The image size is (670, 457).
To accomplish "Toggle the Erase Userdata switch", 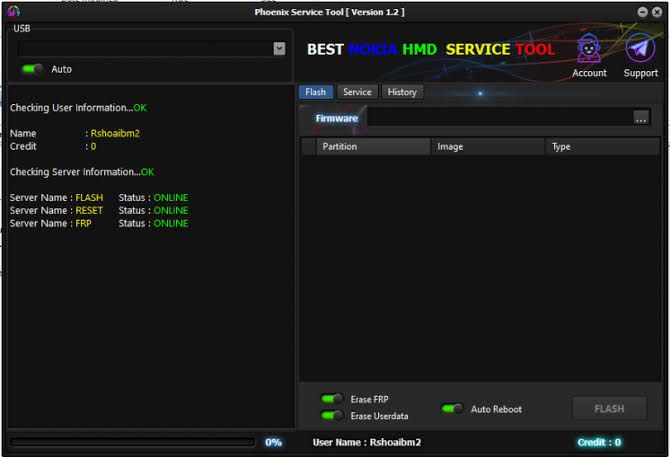I will (x=332, y=415).
